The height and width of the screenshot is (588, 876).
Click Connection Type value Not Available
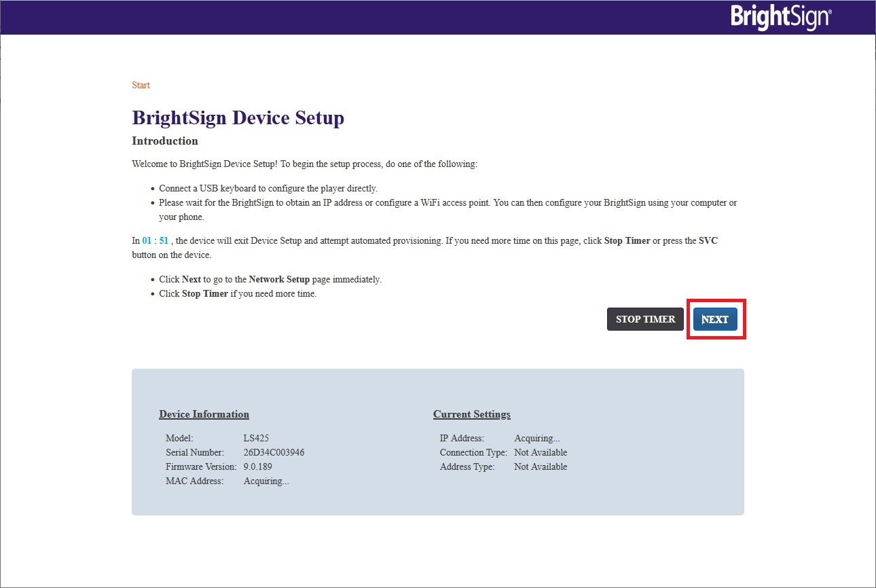541,452
